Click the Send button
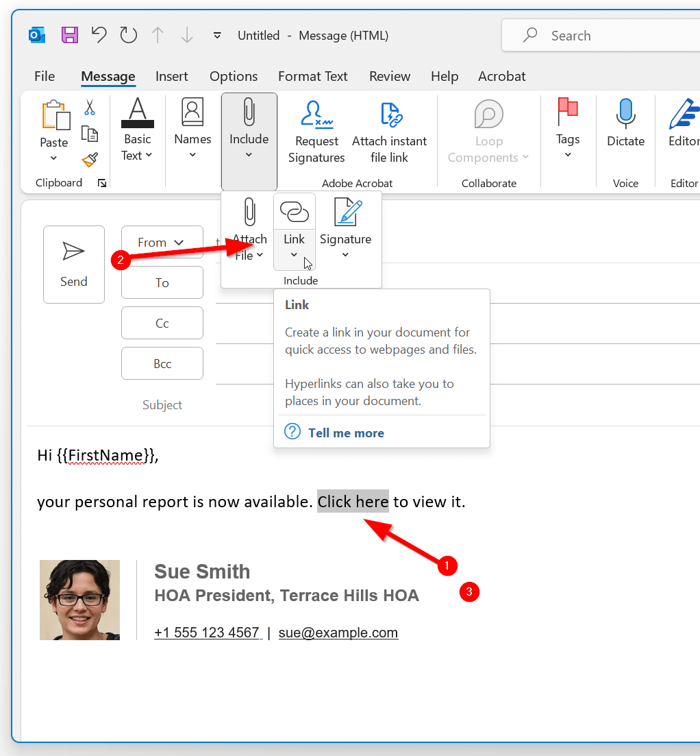 click(x=73, y=265)
